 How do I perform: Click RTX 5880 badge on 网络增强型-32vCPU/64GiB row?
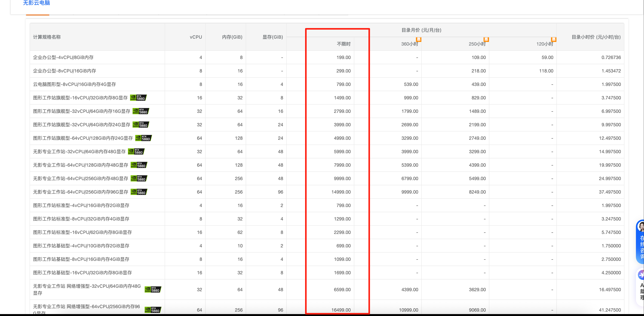pos(153,289)
